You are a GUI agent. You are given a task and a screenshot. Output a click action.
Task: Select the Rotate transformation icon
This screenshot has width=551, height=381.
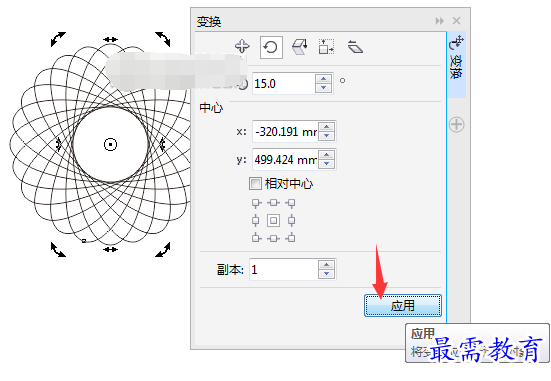(271, 47)
